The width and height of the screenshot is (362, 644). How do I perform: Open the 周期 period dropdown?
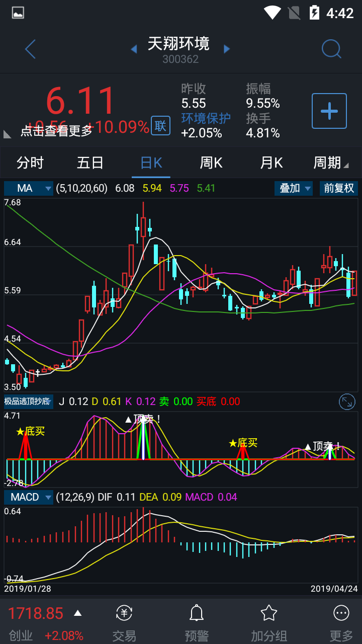(331, 163)
